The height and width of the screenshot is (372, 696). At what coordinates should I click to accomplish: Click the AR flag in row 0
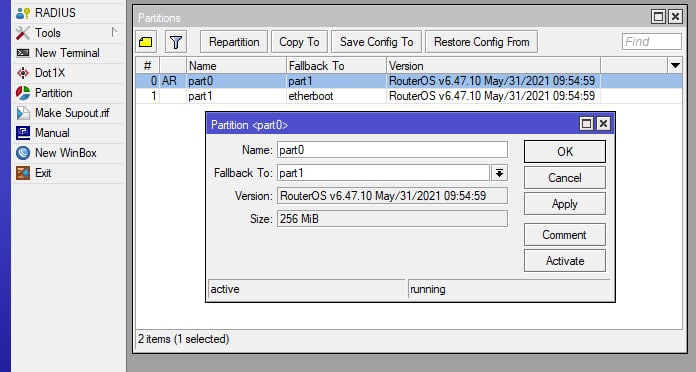[x=169, y=81]
